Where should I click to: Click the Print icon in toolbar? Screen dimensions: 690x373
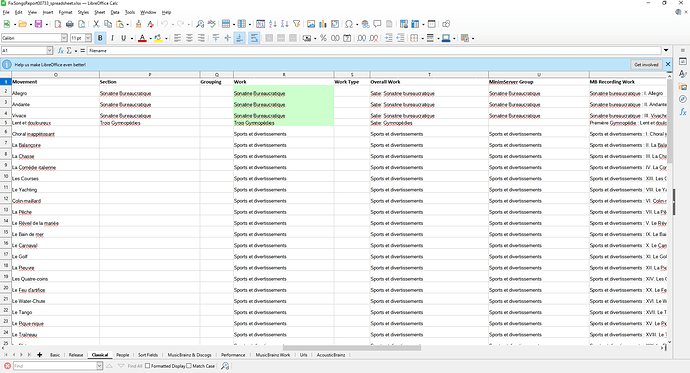point(69,24)
